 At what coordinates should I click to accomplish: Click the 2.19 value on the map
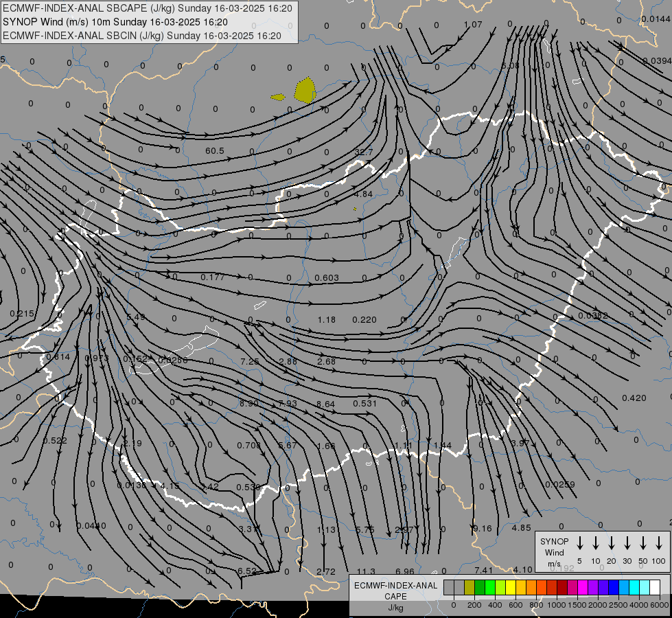132,444
